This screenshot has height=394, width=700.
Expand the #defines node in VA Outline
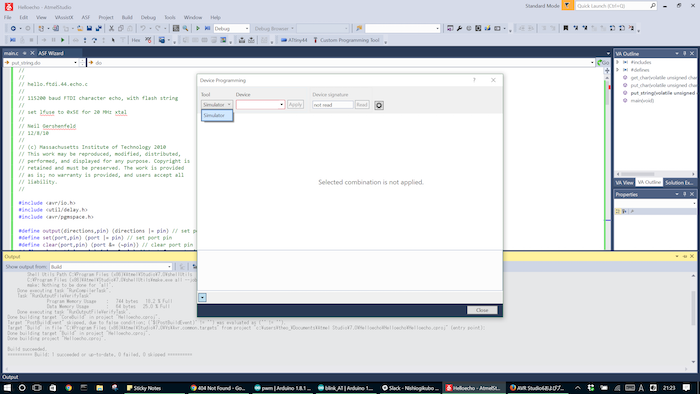[618, 70]
